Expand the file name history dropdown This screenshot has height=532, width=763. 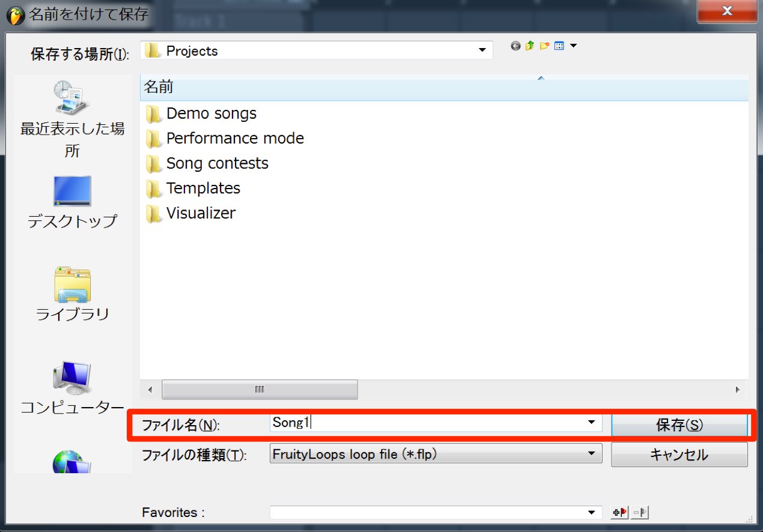[592, 423]
